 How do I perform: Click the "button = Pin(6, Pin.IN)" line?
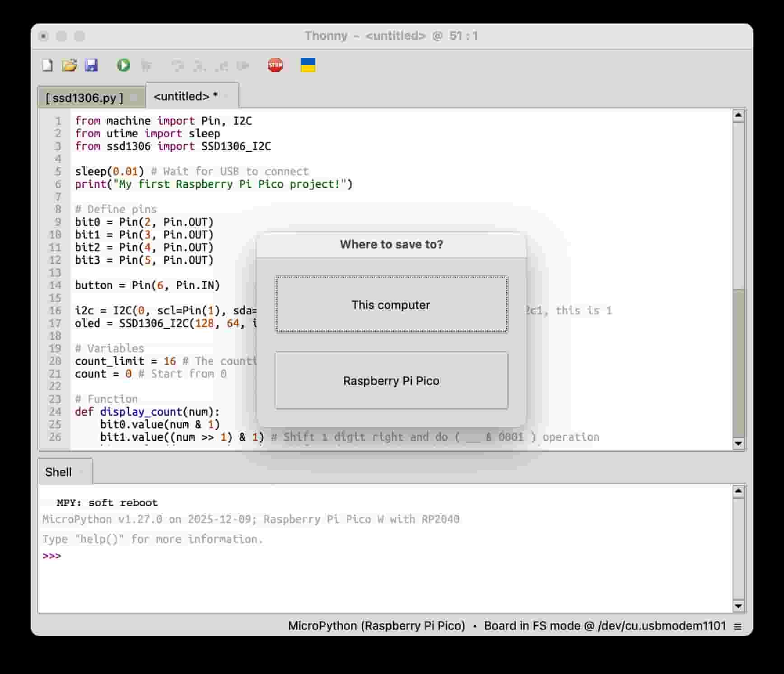pos(147,285)
